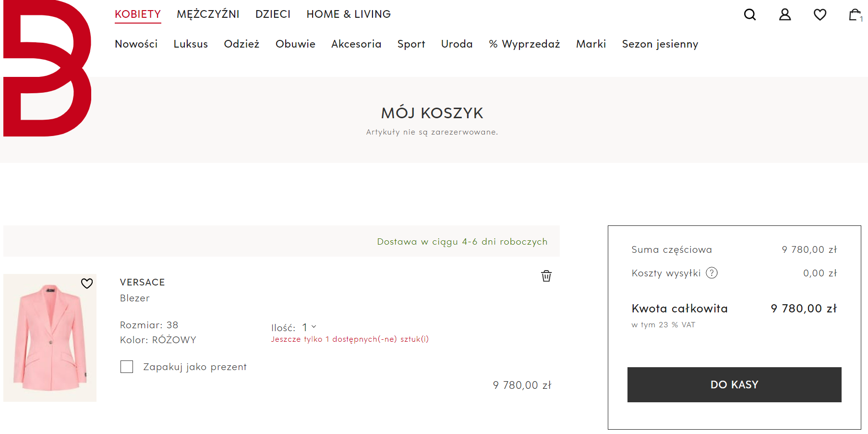Screen dimensions: 868x434
Task: Open the wishlist heart in header
Action: point(820,15)
